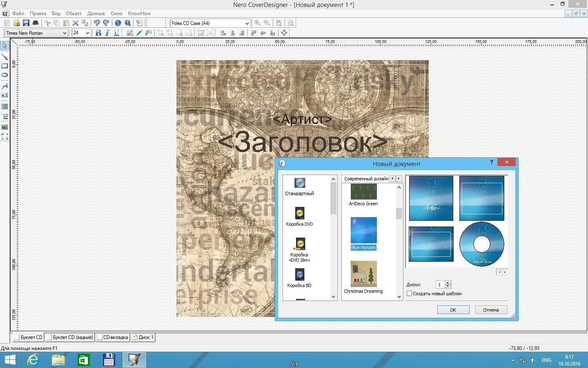Select the Rectangle tool

4,66
